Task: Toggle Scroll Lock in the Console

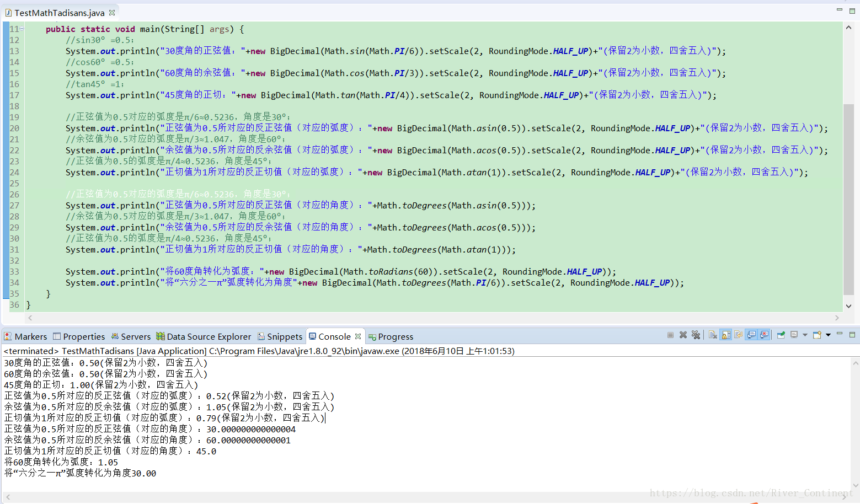Action: point(726,335)
